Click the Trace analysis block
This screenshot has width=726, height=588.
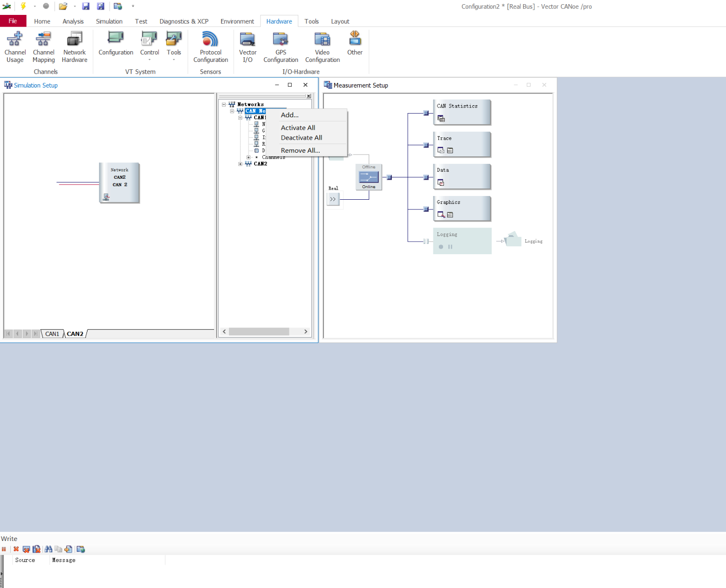(462, 144)
